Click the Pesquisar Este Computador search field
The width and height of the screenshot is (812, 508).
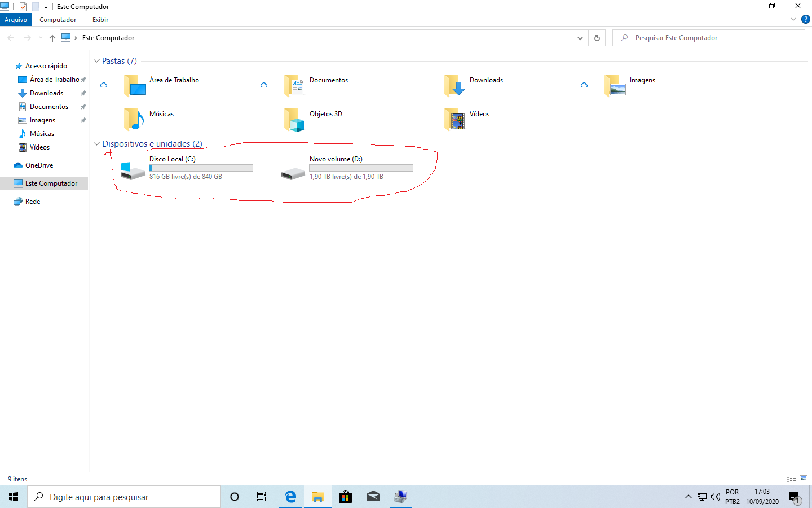point(709,38)
